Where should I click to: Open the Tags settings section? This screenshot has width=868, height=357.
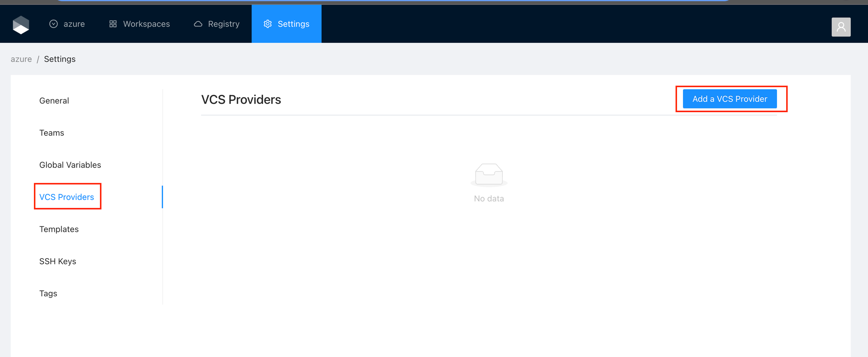[x=48, y=293]
